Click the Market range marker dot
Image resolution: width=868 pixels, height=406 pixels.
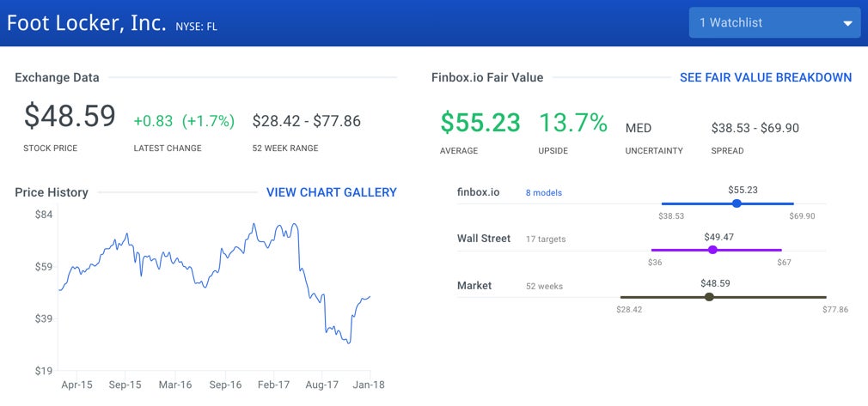708,297
